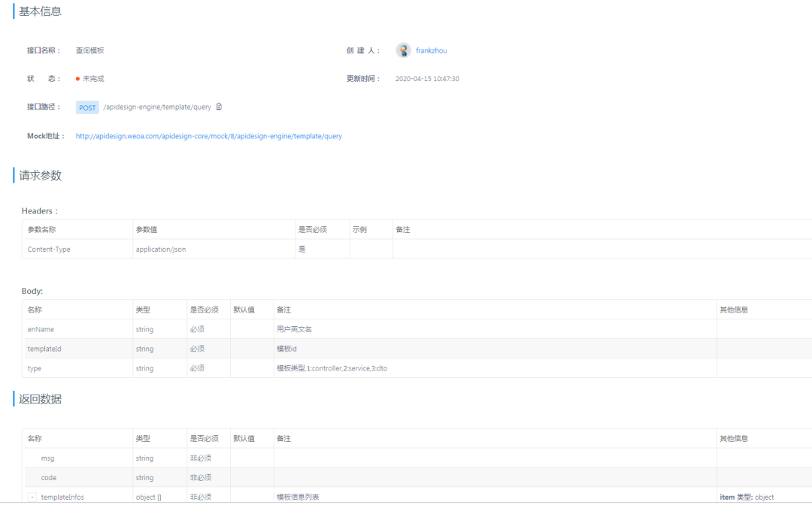Open the frankzhou avatar
This screenshot has height=505, width=812.
tap(404, 50)
